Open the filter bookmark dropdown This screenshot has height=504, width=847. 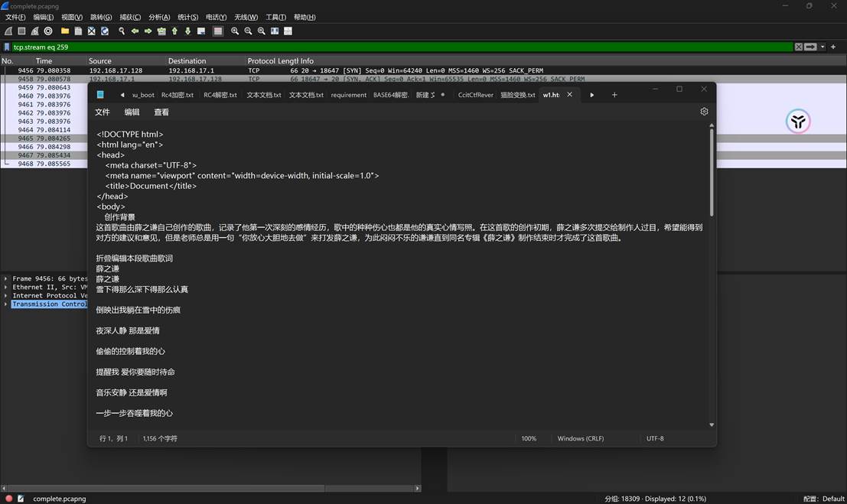[6, 47]
